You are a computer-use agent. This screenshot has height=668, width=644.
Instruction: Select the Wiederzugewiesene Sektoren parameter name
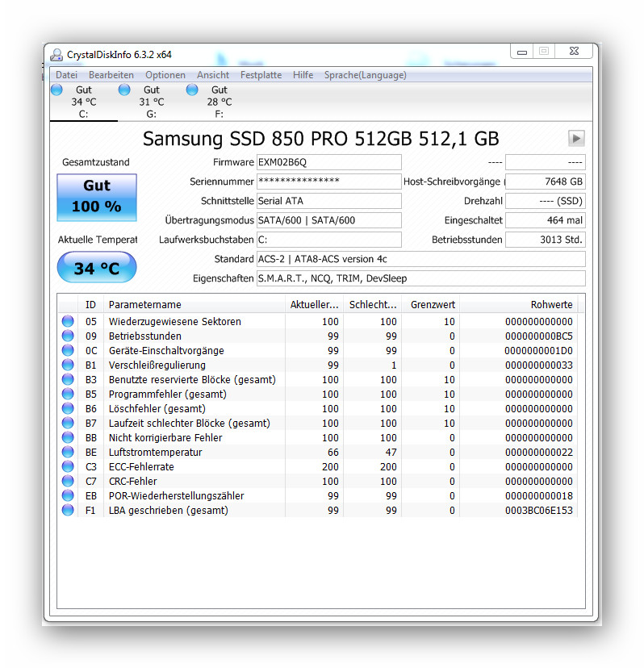(175, 322)
